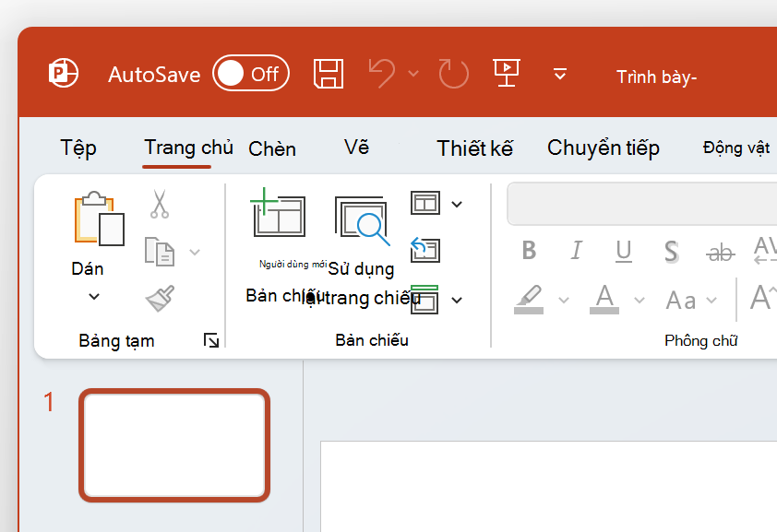Screen dimensions: 777x532
Task: Open the Change Case dropdown arrow
Action: (x=711, y=300)
